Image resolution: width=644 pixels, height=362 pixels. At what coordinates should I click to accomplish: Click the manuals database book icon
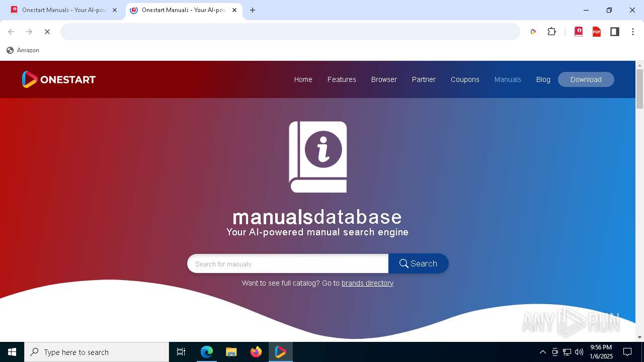317,157
